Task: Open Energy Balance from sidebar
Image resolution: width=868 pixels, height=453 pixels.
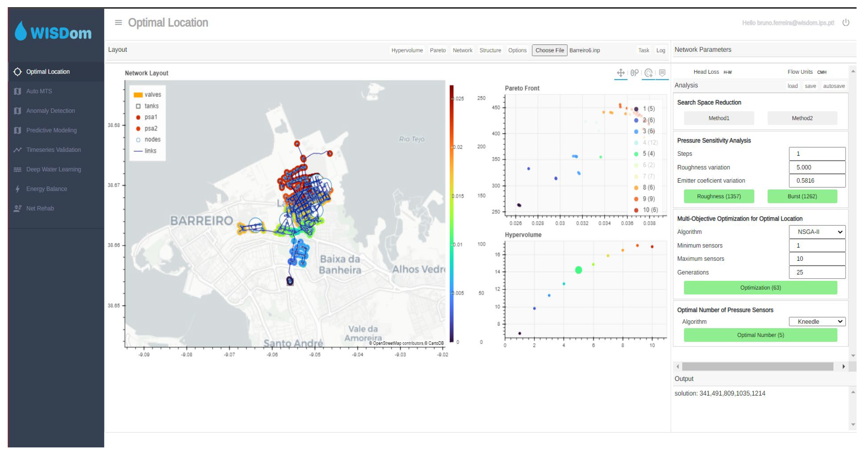Action: pos(47,189)
